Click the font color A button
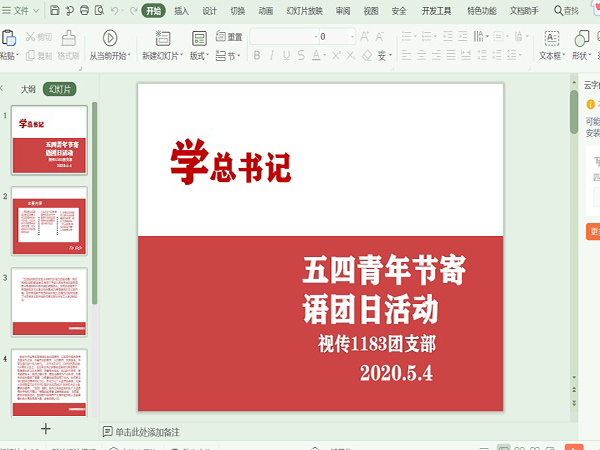Viewport: 600px width, 450px height. tap(316, 56)
